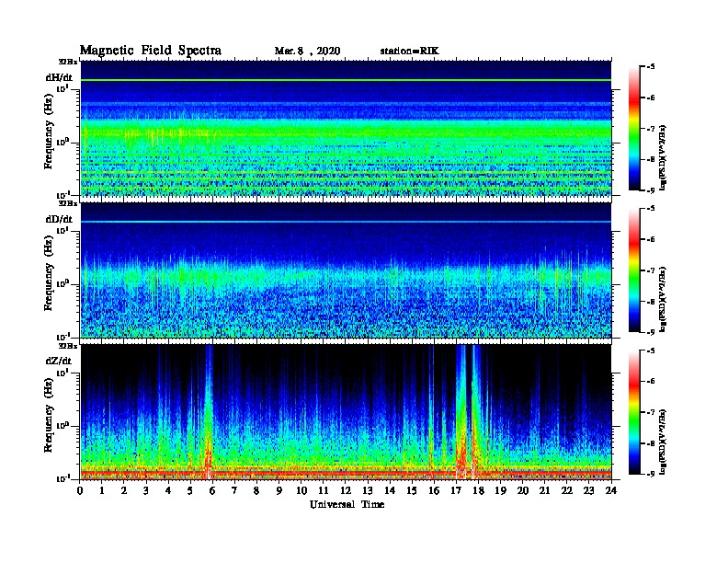Click hour tick label "15" on time axis
Image resolution: width=728 pixels, height=563 pixels.
[x=412, y=490]
